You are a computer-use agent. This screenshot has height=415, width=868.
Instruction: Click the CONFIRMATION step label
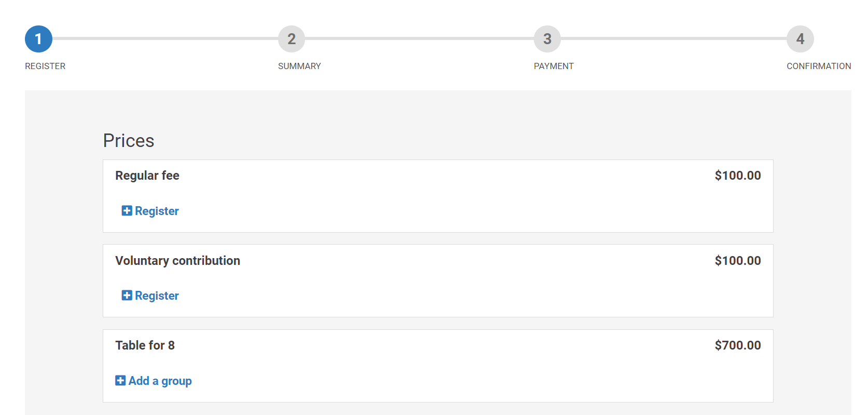pyautogui.click(x=819, y=66)
